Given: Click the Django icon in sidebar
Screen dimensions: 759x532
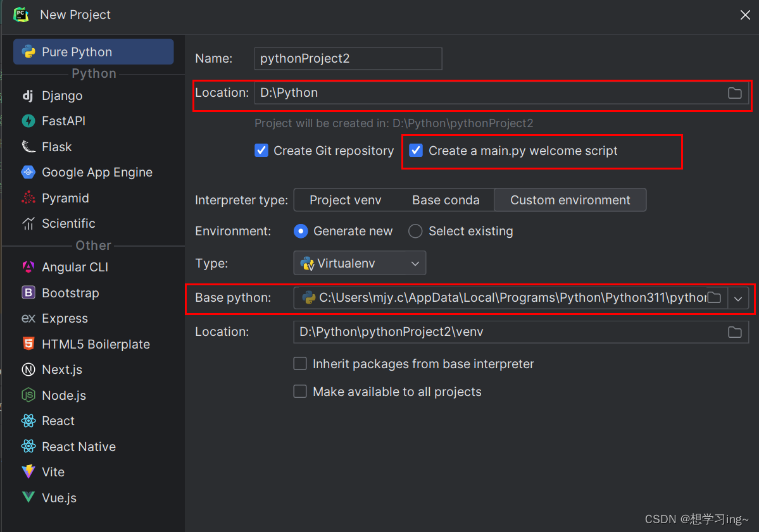Looking at the screenshot, I should pyautogui.click(x=28, y=96).
